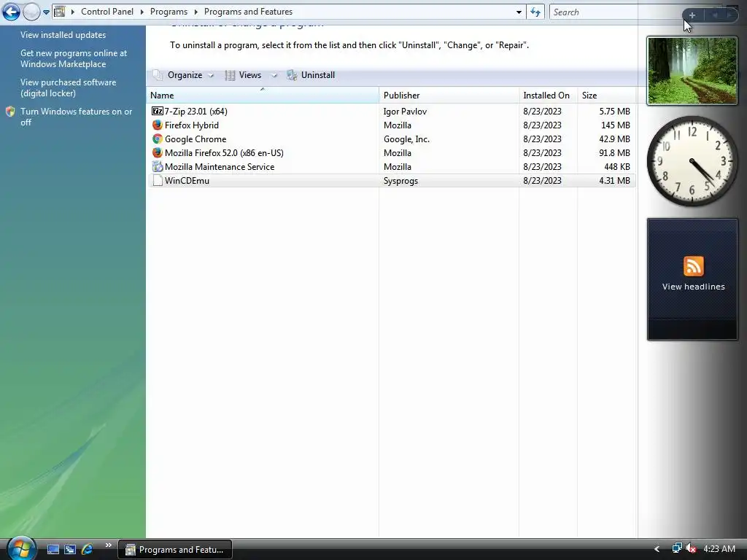Click shield icon beside Turn Windows features

tap(10, 112)
